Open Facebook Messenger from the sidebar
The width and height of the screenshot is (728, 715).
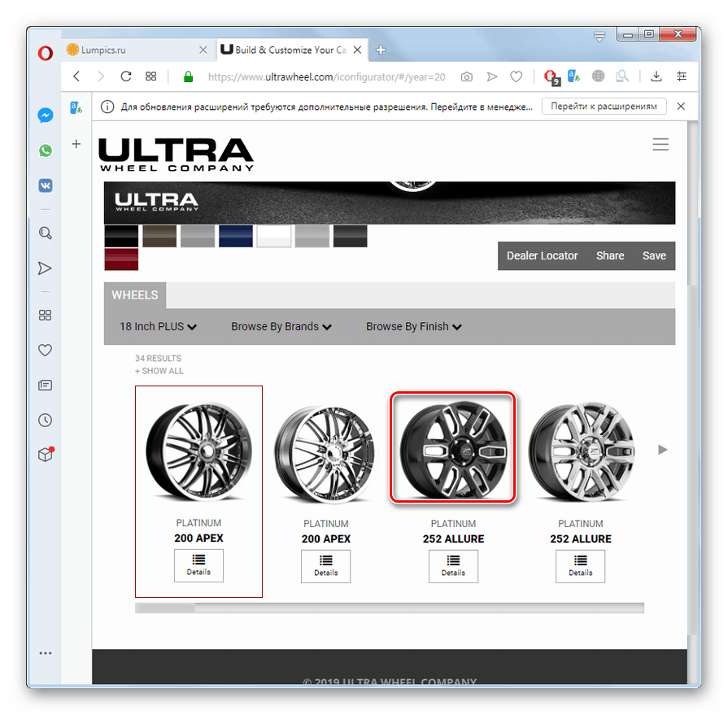tap(45, 115)
